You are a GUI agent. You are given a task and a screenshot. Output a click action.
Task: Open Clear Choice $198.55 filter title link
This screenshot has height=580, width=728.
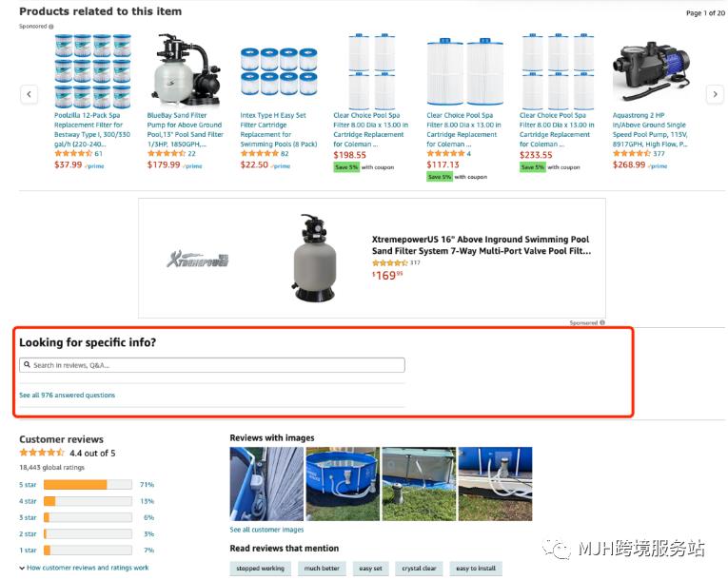(371, 129)
